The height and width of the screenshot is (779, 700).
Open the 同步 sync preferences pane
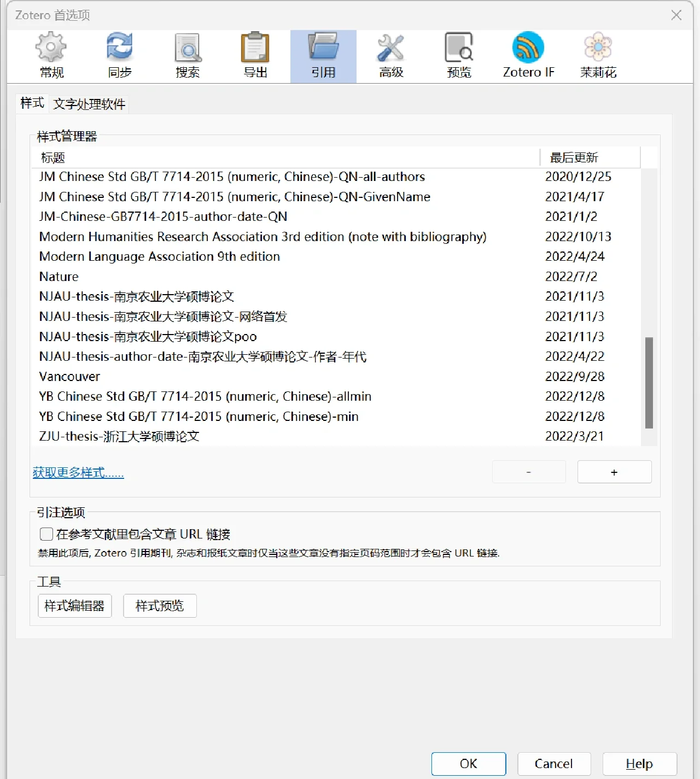point(119,56)
